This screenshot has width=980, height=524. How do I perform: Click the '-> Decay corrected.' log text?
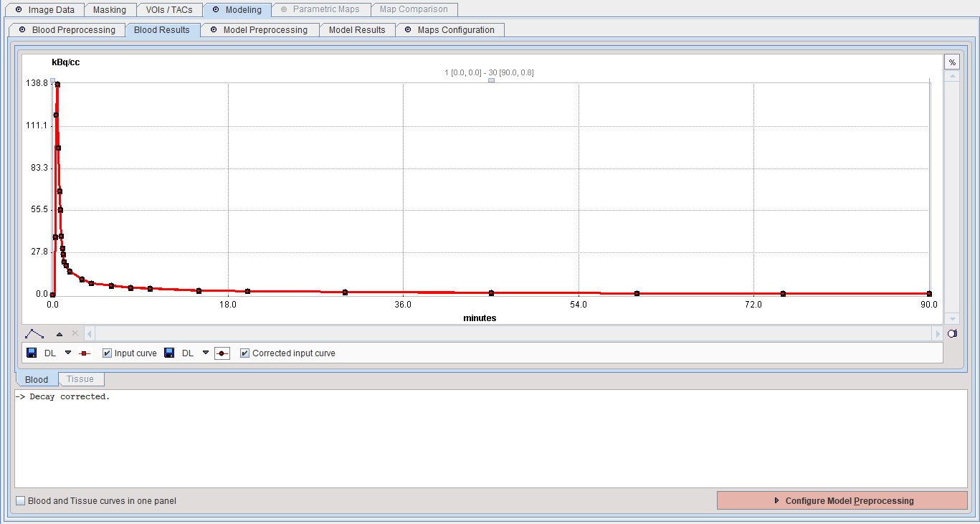(62, 396)
